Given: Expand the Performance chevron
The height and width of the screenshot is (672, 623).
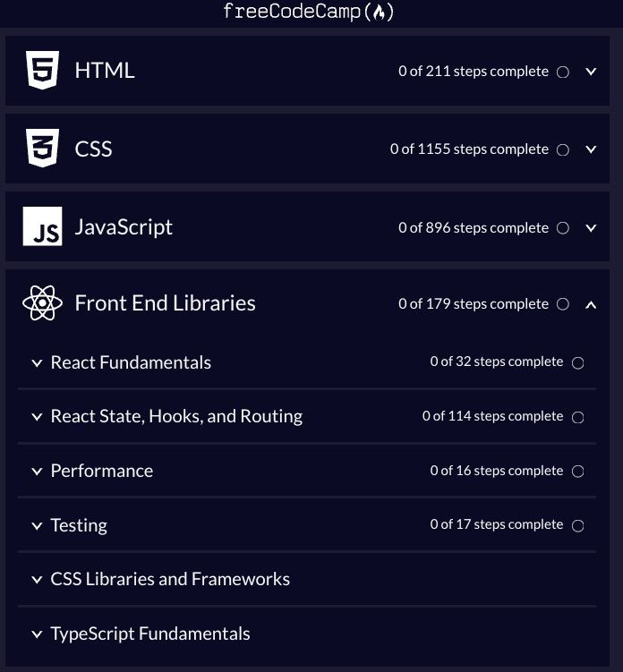Looking at the screenshot, I should [x=38, y=472].
